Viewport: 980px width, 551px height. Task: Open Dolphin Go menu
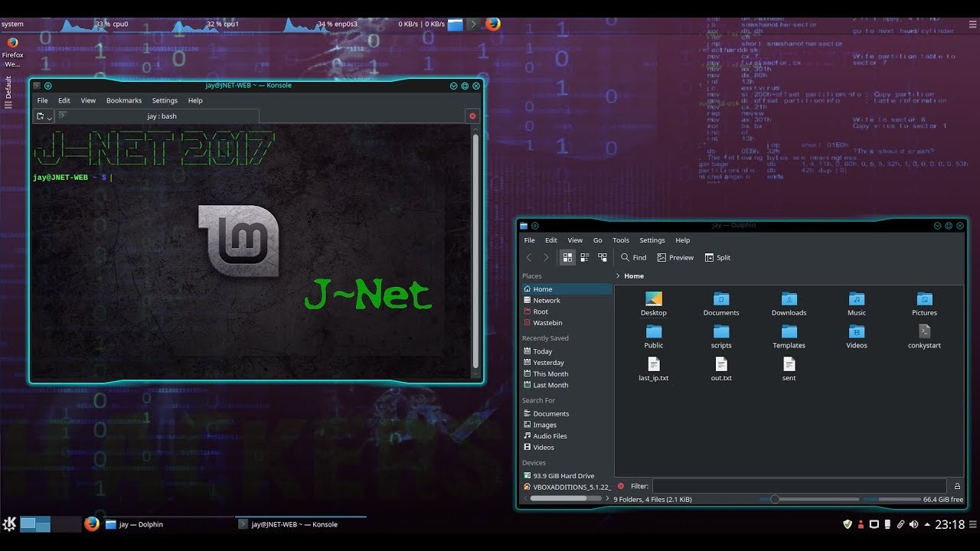pos(598,240)
